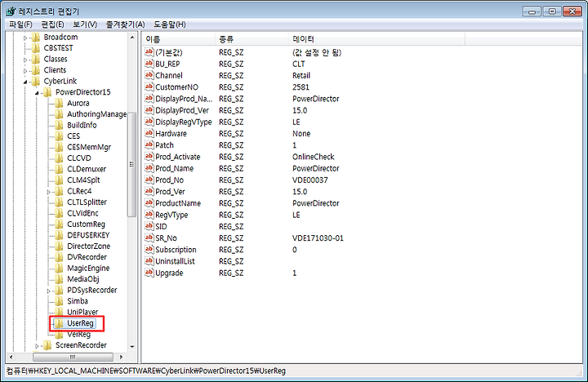This screenshot has width=588, height=382.
Task: Select the DEFUSERKEY tree item
Action: coord(88,235)
